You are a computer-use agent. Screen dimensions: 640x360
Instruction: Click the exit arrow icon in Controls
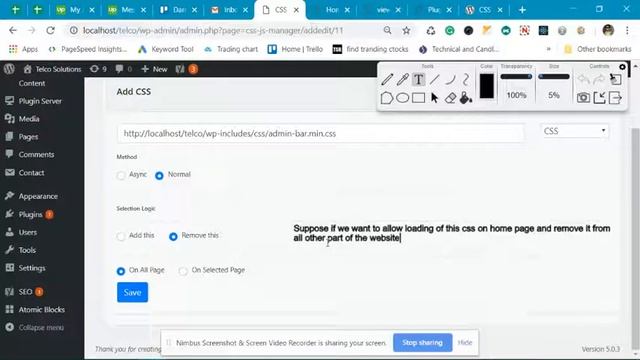point(615,98)
